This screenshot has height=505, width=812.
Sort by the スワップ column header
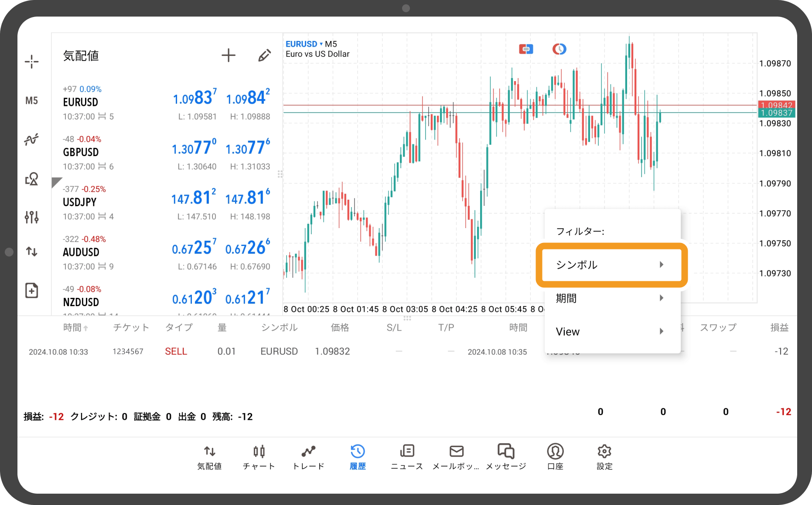718,328
